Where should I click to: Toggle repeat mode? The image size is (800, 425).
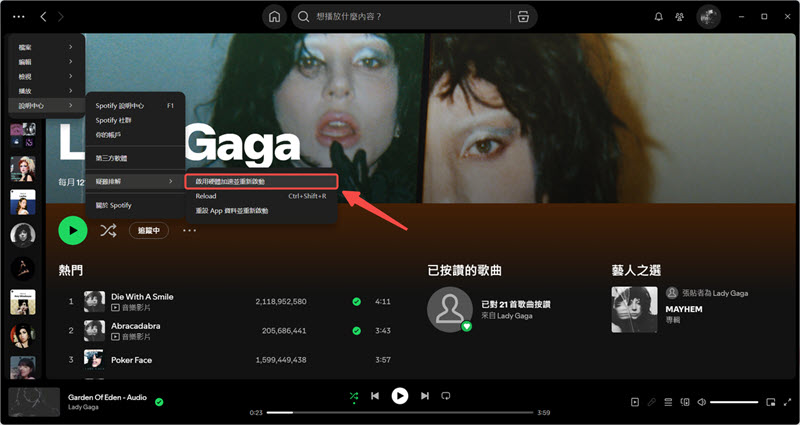[446, 396]
